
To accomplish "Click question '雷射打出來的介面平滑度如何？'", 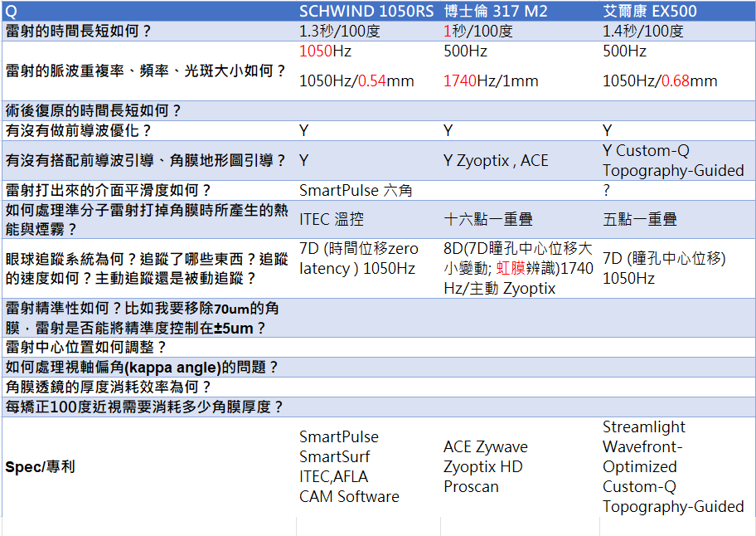I will (x=109, y=190).
